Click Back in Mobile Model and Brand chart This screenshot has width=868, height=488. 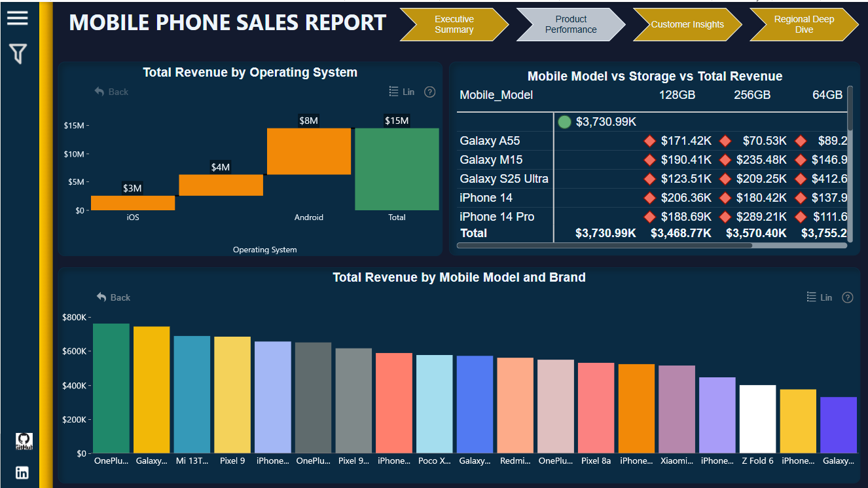[113, 297]
